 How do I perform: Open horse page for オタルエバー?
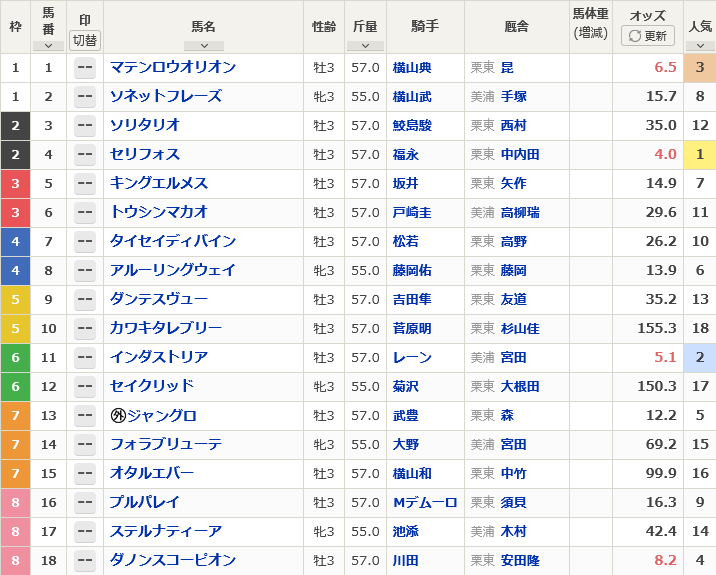click(152, 473)
